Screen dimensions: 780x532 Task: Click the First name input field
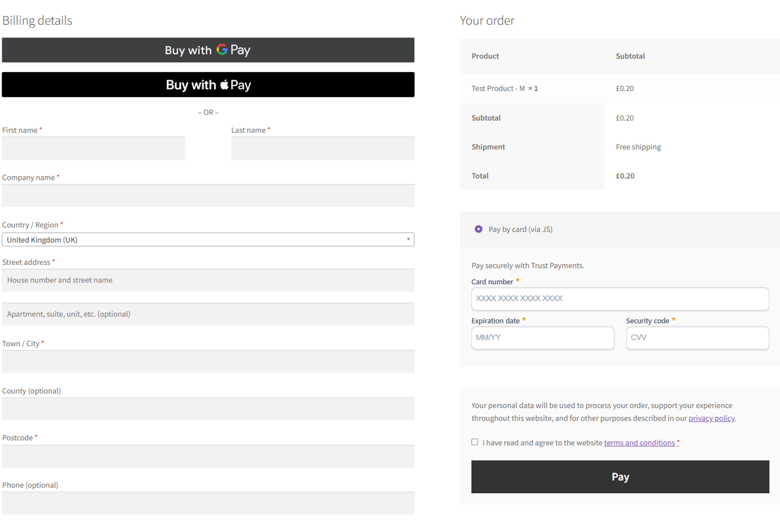click(93, 148)
